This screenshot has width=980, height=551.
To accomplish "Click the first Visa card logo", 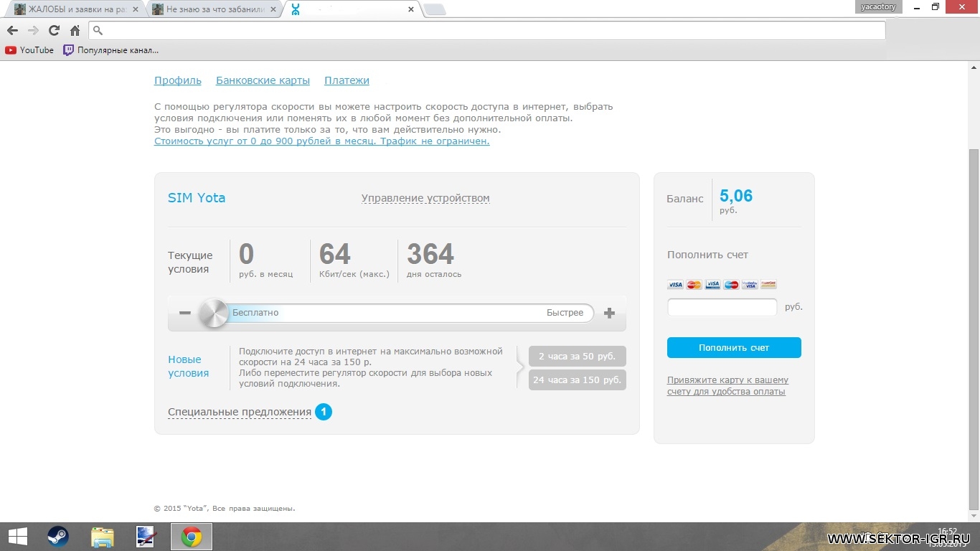I will (675, 285).
